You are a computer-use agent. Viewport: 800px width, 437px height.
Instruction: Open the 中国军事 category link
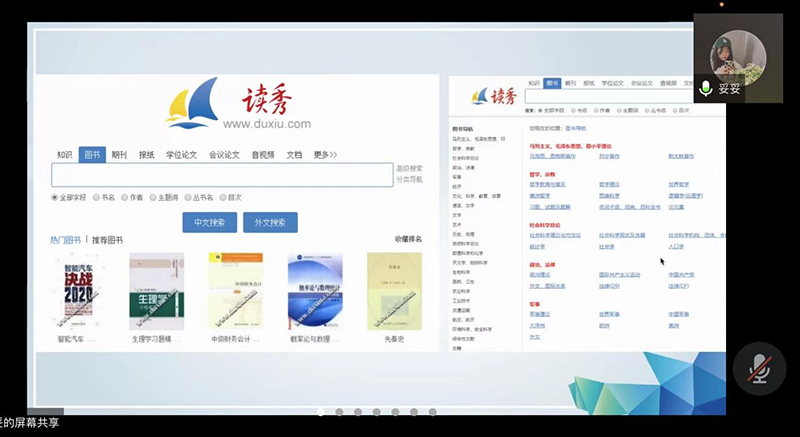(679, 314)
